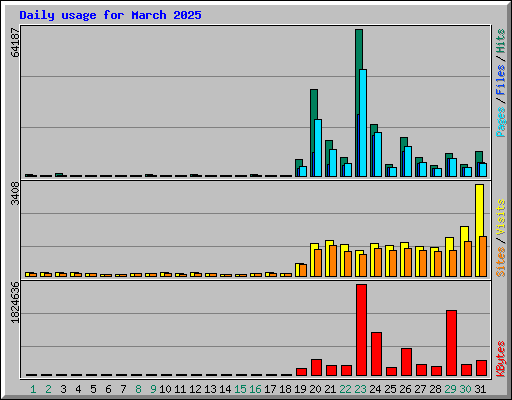Click day label 30 on the x-axis
This screenshot has width=512, height=400.
pos(465,389)
